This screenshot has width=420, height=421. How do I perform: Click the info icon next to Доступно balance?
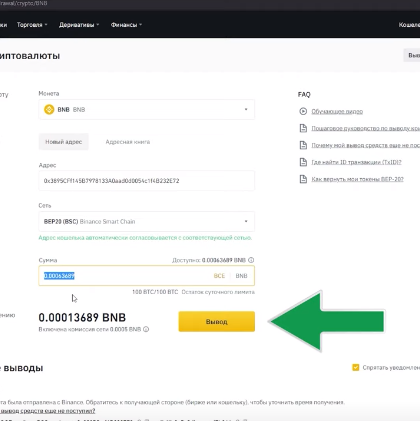click(x=251, y=260)
